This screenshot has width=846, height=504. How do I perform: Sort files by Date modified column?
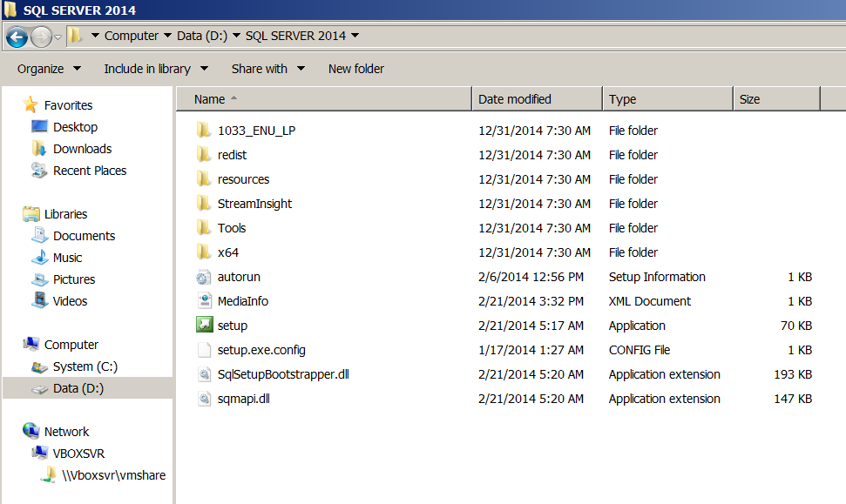514,99
